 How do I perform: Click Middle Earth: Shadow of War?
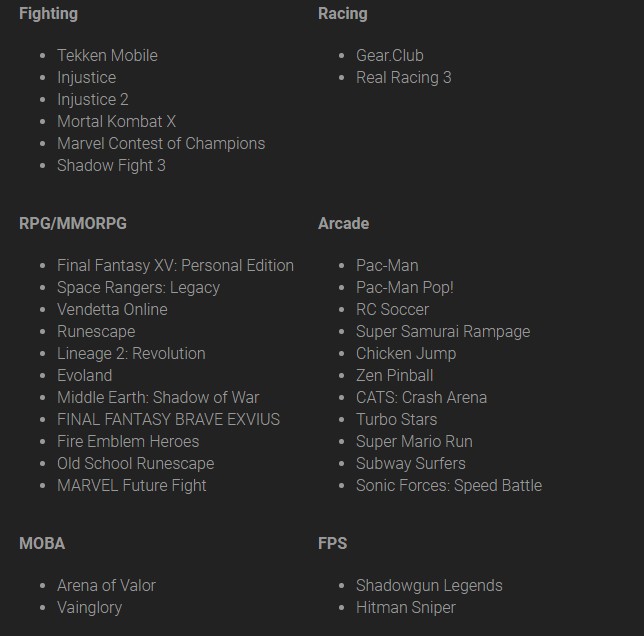[x=158, y=397]
